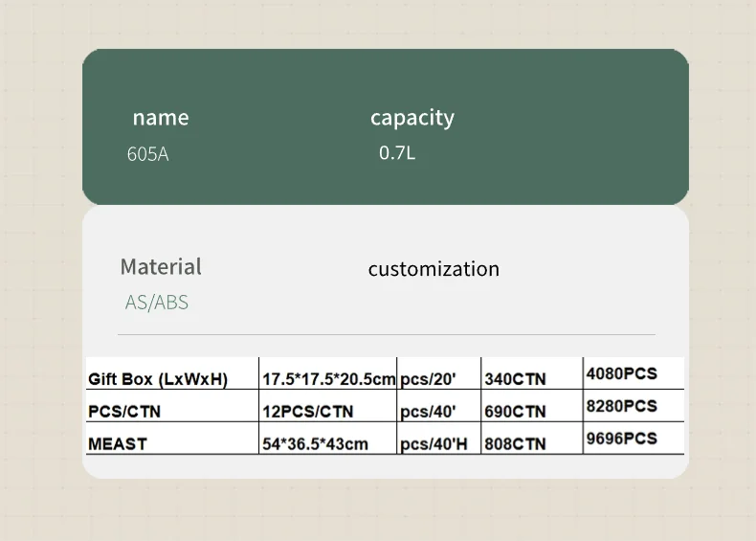The image size is (756, 541).
Task: Click the 4080PCS total cell
Action: (622, 373)
